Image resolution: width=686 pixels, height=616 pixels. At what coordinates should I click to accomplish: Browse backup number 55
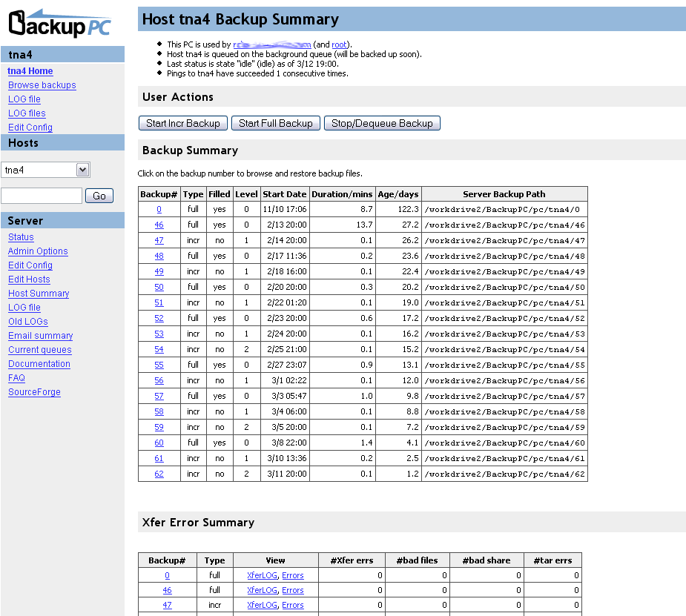pyautogui.click(x=159, y=365)
